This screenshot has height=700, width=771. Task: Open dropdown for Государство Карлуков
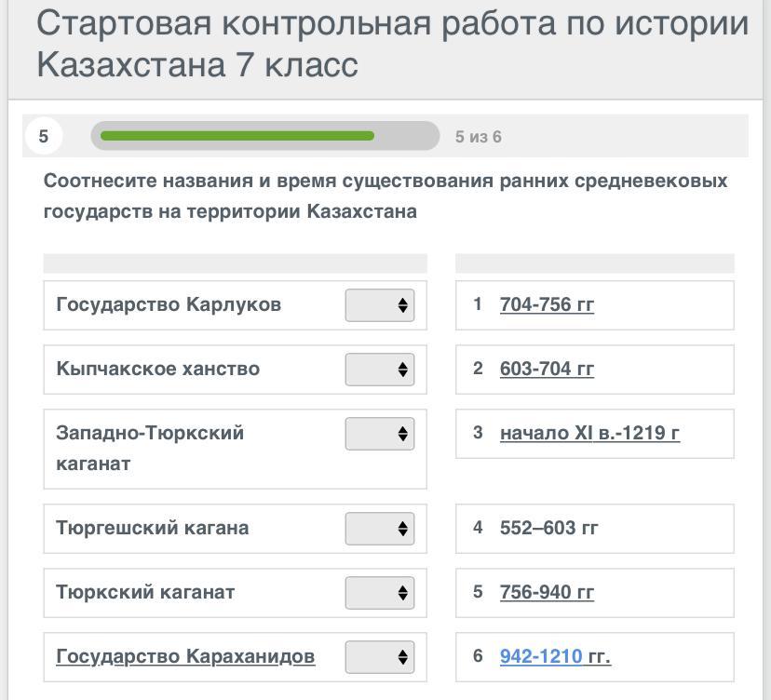point(379,305)
